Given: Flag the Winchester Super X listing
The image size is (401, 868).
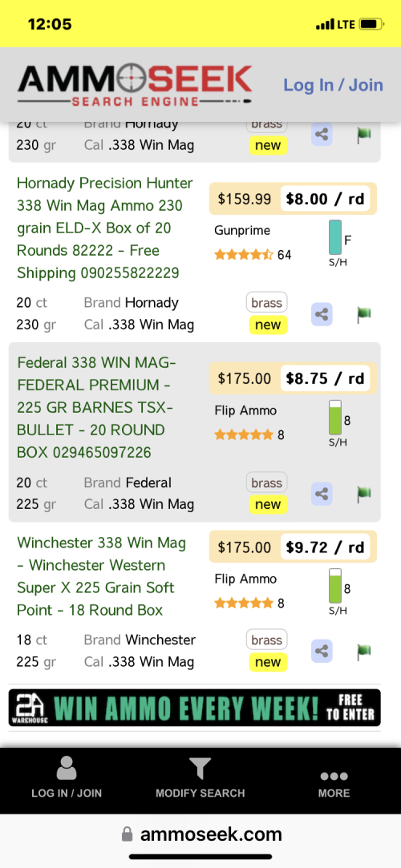Looking at the screenshot, I should [364, 651].
